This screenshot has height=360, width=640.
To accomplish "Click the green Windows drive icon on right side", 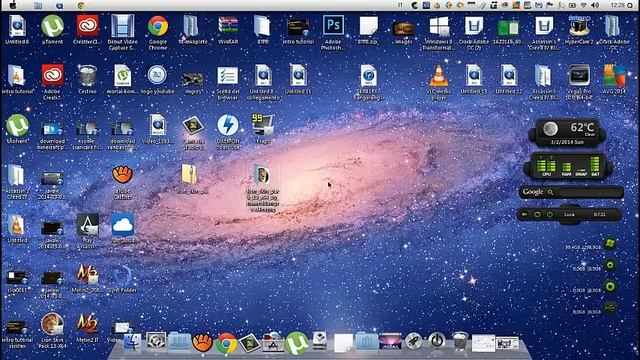I will tap(610, 243).
